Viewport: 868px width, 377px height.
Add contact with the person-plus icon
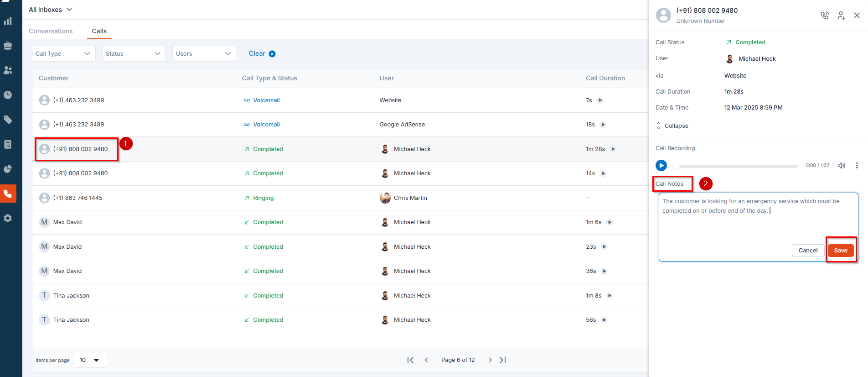(x=841, y=16)
